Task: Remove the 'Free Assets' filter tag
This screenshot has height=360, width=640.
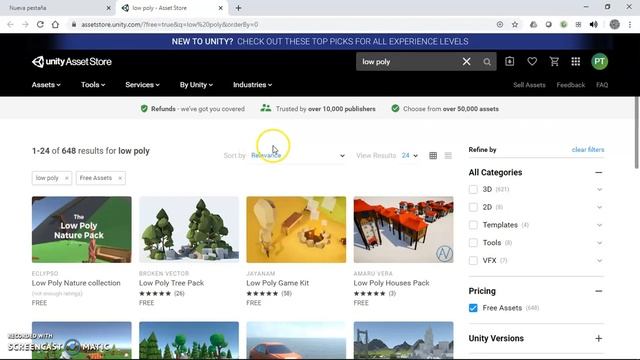Action: click(x=120, y=178)
